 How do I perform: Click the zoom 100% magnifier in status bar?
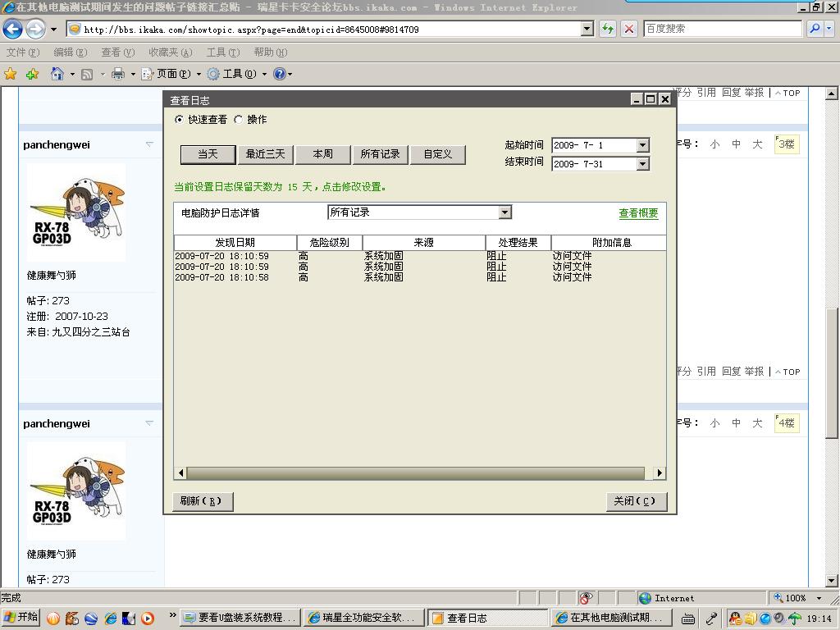(x=778, y=598)
